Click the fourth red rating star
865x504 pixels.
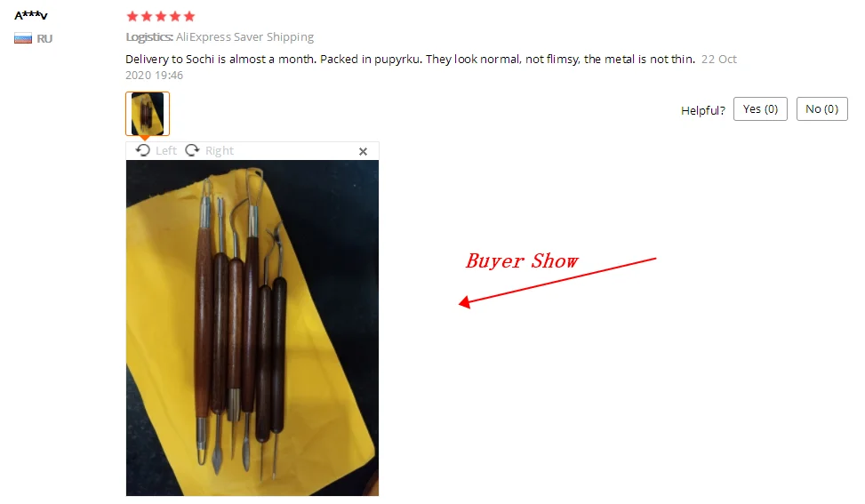pos(175,16)
